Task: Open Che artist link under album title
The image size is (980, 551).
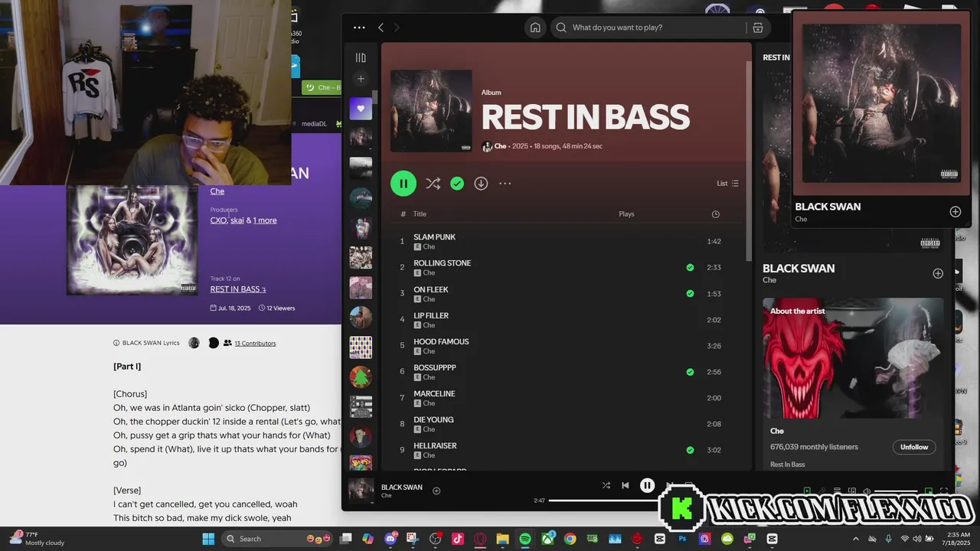Action: [500, 146]
